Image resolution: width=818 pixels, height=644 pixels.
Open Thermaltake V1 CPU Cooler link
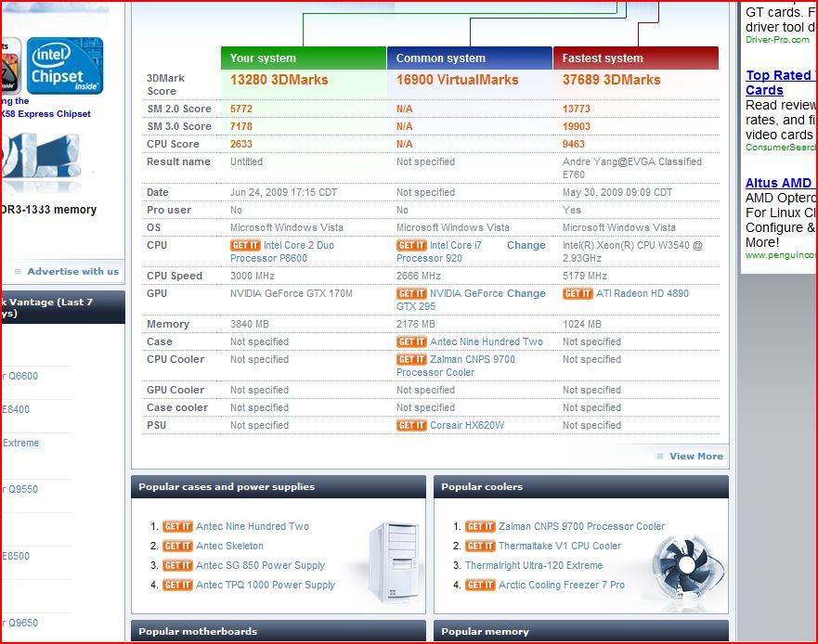[560, 546]
